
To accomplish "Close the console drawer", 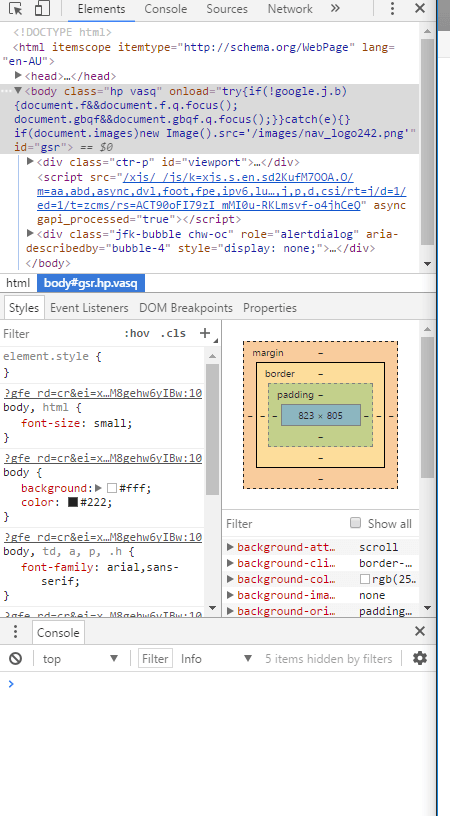I will point(419,632).
